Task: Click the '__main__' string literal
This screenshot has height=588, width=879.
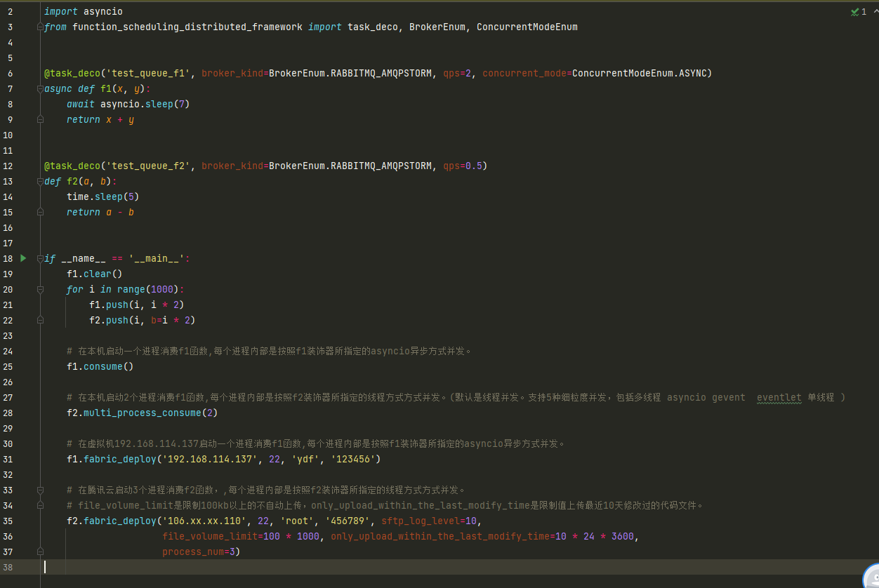Action: 157,258
